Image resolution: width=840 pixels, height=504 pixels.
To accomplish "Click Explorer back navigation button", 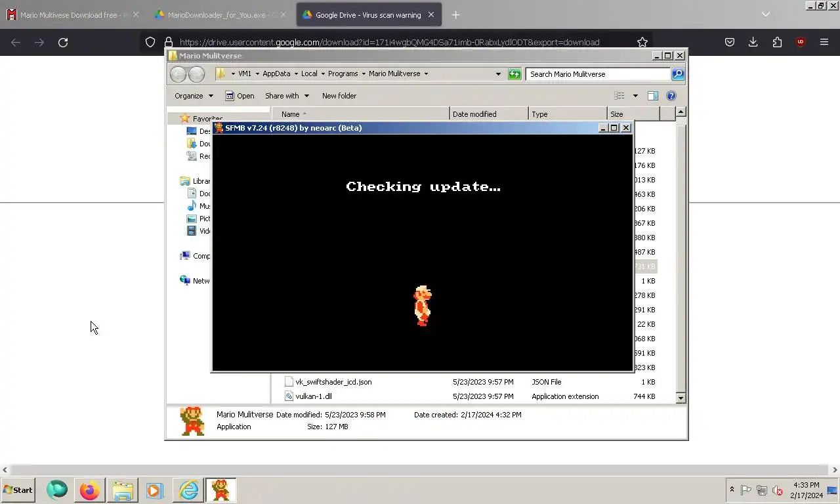I will 178,74.
